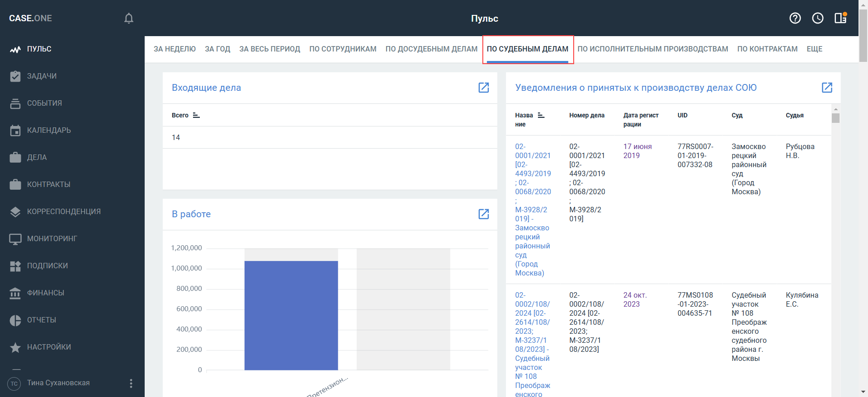This screenshot has width=868, height=397.
Task: Switch to the За весь период tab
Action: [270, 49]
